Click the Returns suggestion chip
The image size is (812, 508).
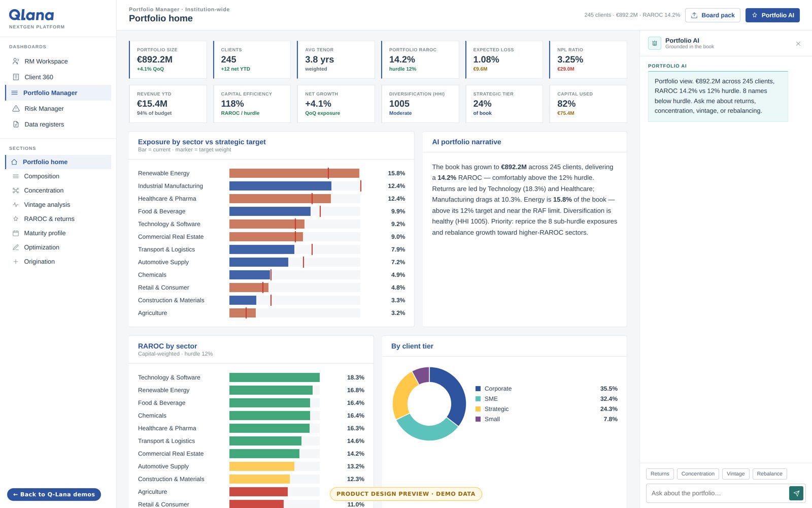(x=660, y=474)
